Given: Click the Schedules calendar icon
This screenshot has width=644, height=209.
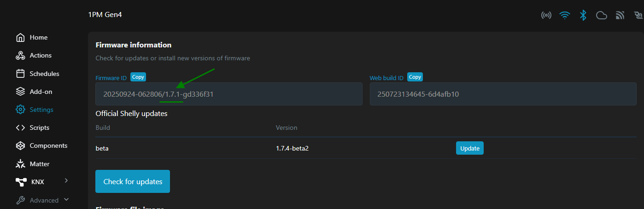Looking at the screenshot, I should (x=20, y=74).
